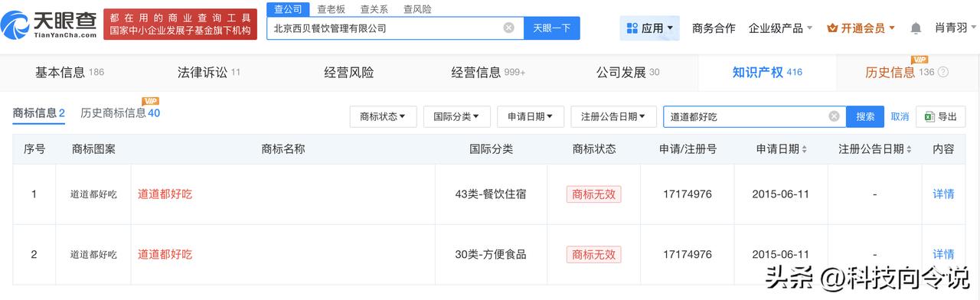This screenshot has height=300, width=980.
Task: Open the 商标状态 filter dropdown
Action: click(x=383, y=116)
